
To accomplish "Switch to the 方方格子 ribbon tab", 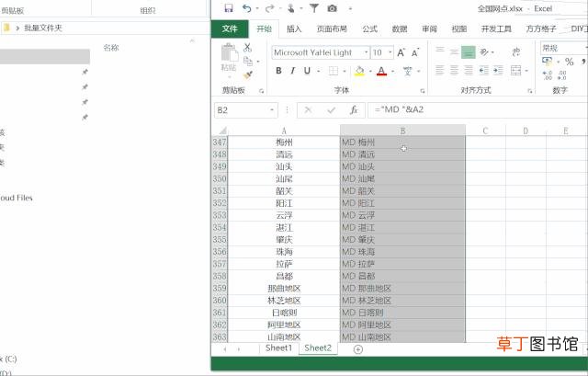I will pyautogui.click(x=541, y=28).
